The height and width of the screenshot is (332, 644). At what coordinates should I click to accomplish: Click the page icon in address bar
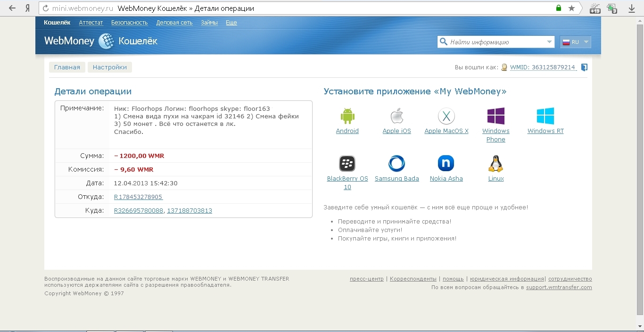point(46,8)
